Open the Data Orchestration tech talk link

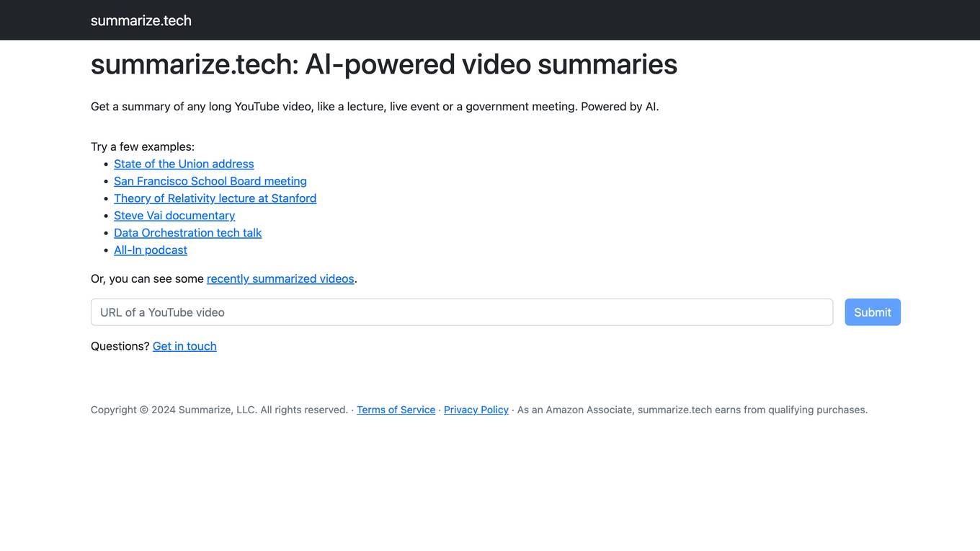187,233
